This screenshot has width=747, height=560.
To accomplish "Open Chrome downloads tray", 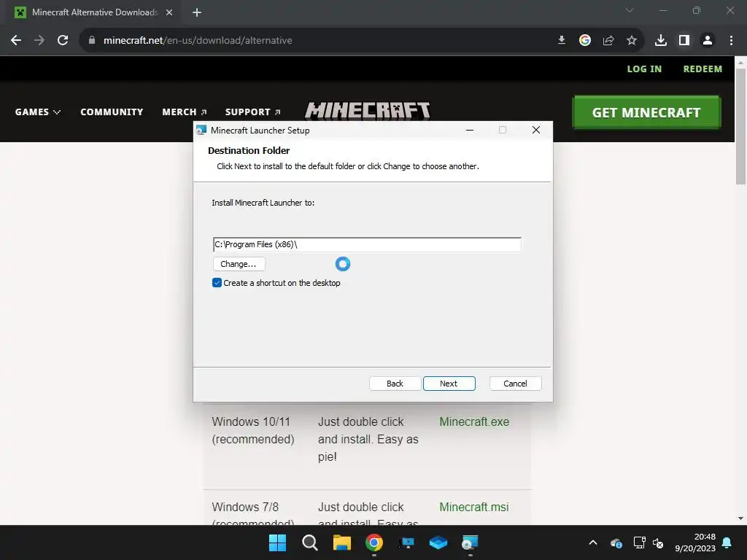I will click(661, 41).
